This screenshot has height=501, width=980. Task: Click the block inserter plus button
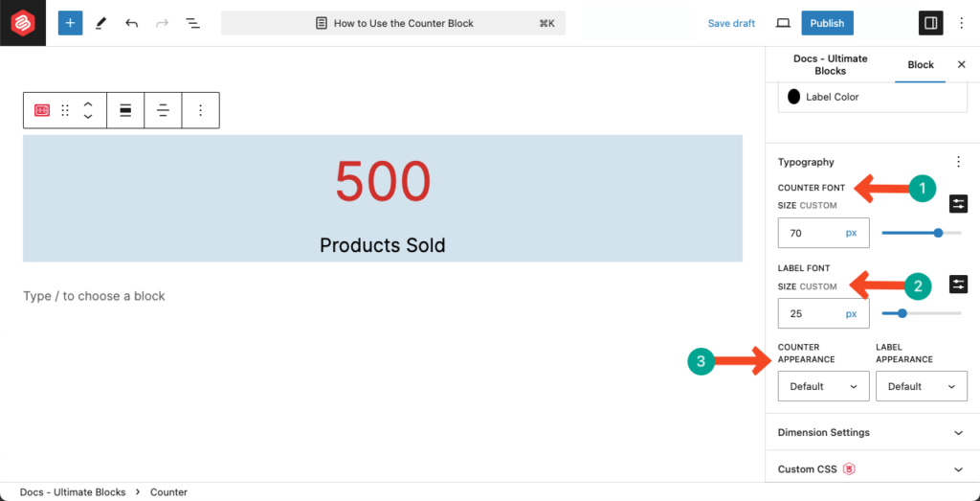point(70,23)
